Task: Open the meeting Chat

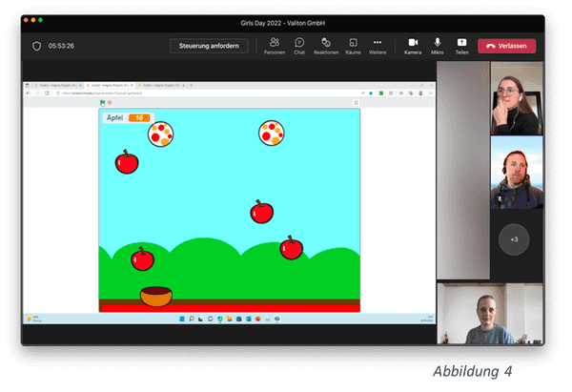Action: (299, 45)
